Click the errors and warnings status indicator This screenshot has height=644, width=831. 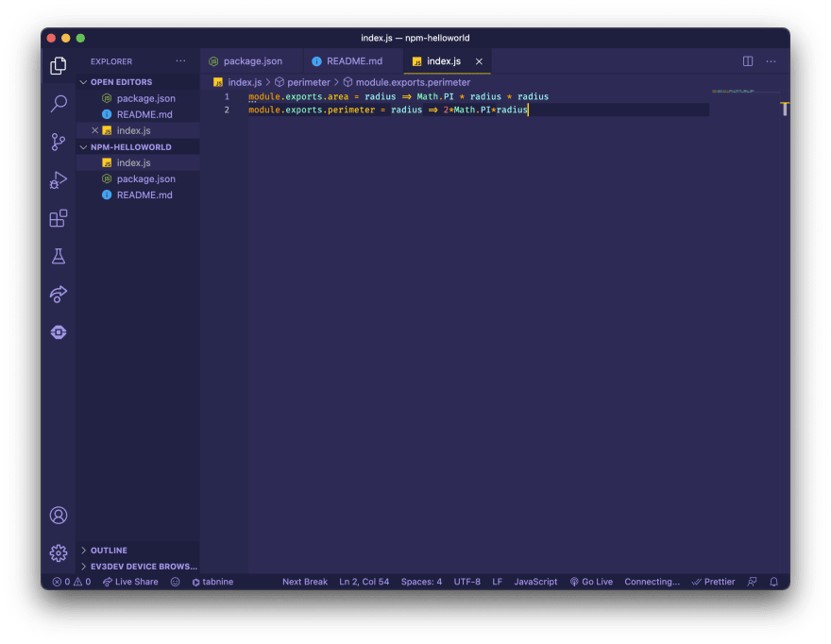point(72,582)
